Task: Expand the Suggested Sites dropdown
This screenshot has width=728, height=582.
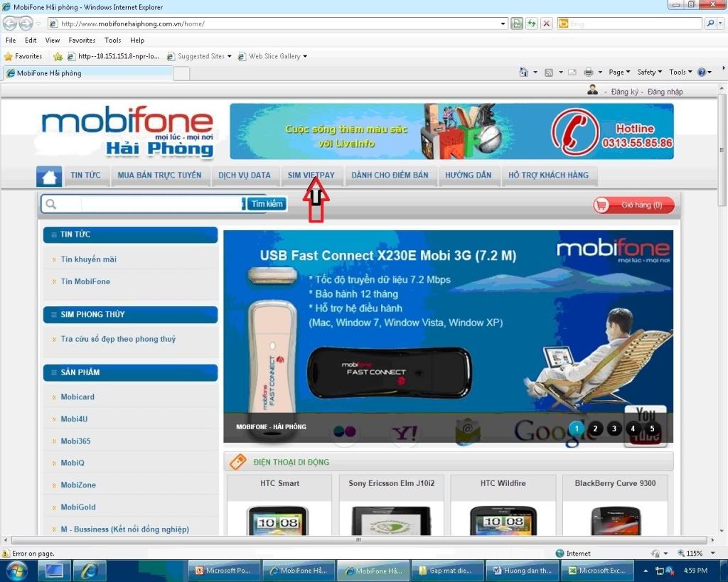Action: click(x=230, y=56)
